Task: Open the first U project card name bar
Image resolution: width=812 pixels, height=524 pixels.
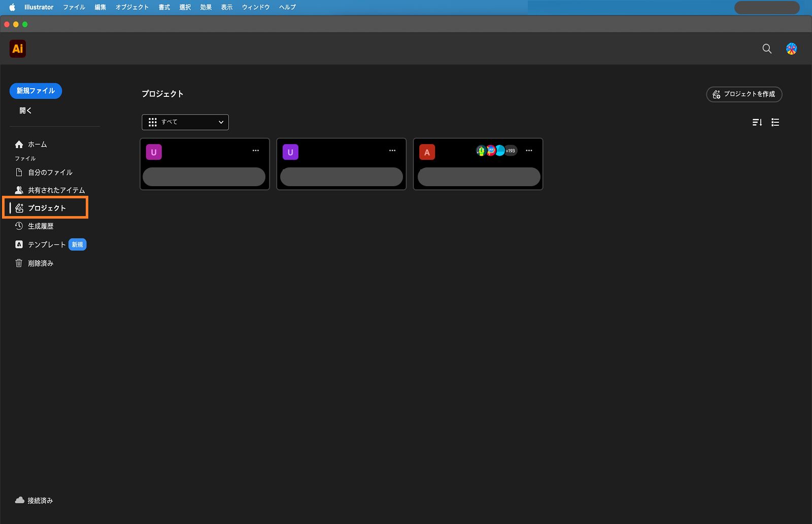Action: click(204, 177)
